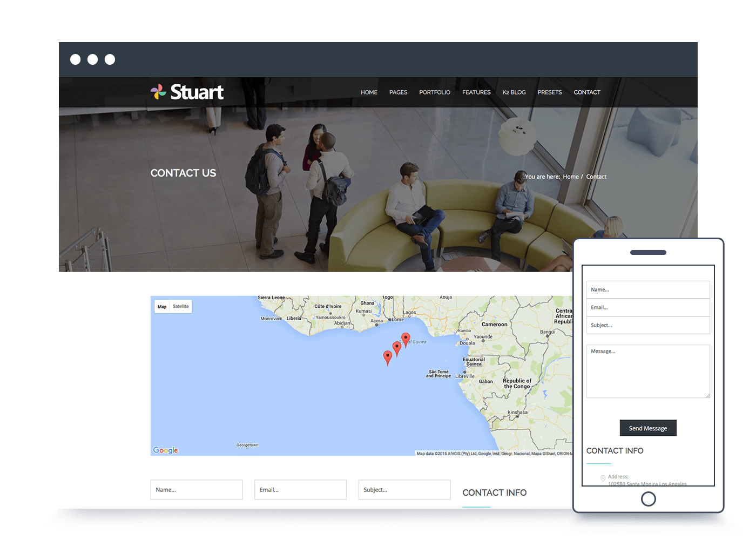Click the desktop Name input field
756x540 pixels.
(x=197, y=490)
